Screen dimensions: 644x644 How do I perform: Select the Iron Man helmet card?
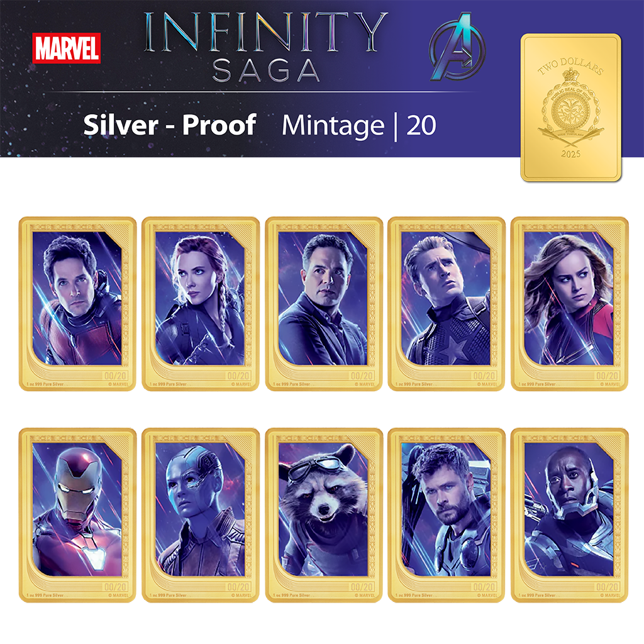(x=77, y=515)
